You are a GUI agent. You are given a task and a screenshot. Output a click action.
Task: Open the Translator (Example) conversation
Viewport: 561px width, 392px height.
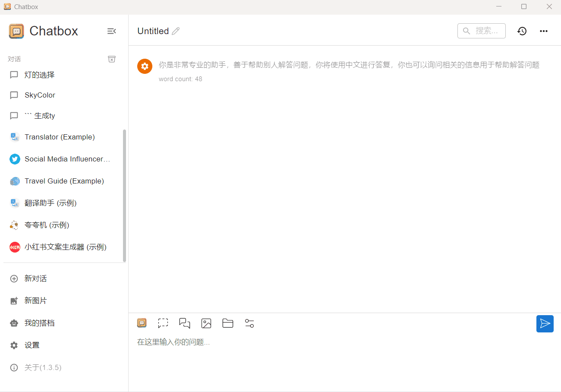click(x=60, y=137)
